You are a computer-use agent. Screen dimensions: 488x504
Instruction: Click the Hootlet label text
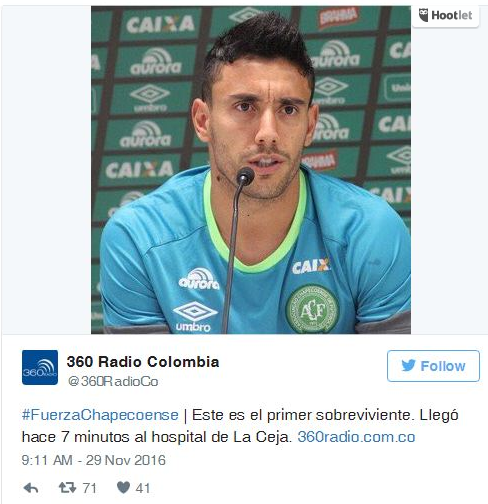(452, 15)
